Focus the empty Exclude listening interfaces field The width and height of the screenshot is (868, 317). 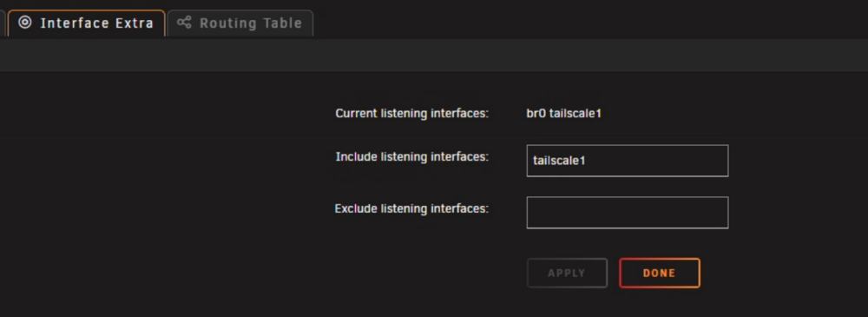[628, 212]
